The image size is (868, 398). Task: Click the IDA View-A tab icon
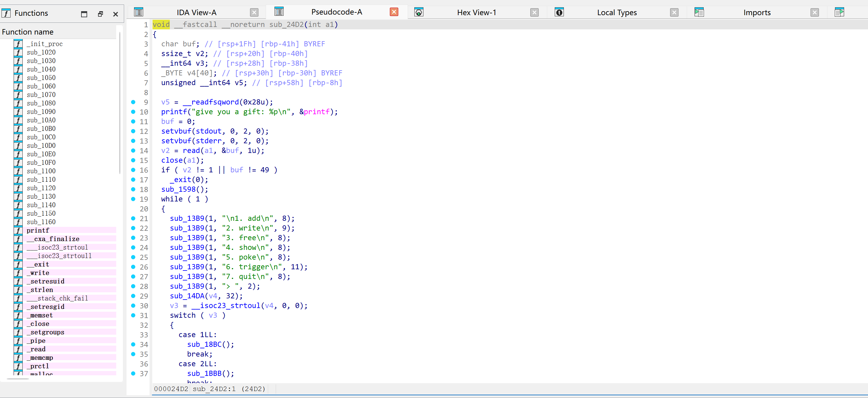tap(139, 12)
